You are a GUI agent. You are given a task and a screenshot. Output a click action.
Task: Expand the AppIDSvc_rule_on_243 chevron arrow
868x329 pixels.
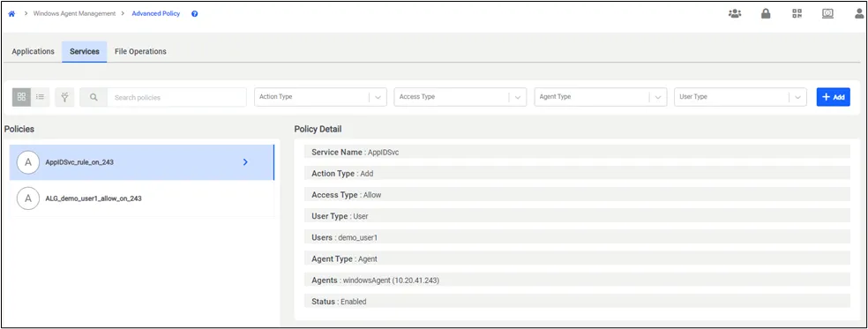pos(246,162)
